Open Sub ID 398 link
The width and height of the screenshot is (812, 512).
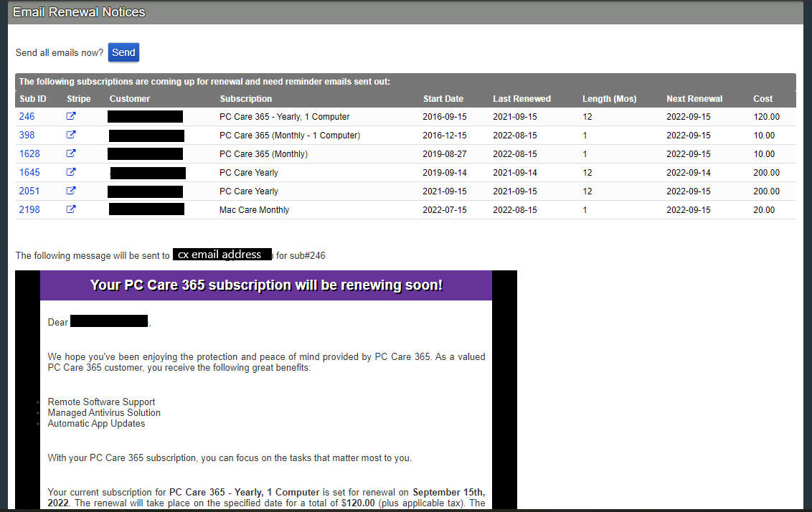pyautogui.click(x=27, y=135)
